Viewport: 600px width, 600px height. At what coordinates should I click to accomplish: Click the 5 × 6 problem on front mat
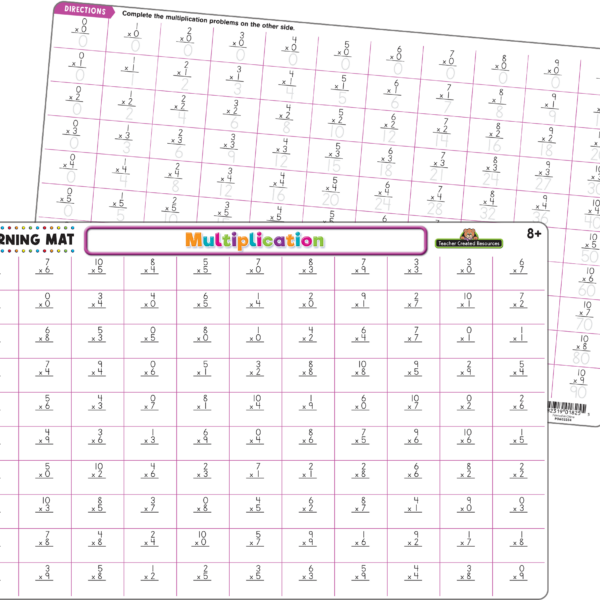click(45, 403)
